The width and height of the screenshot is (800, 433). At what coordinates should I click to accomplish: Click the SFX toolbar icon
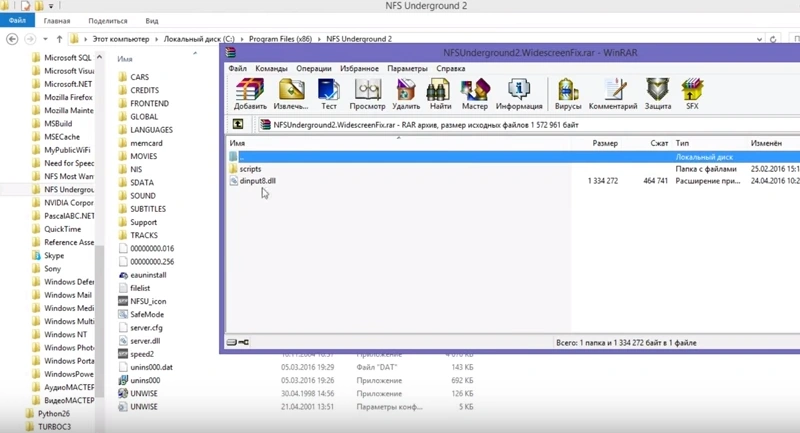tap(692, 94)
